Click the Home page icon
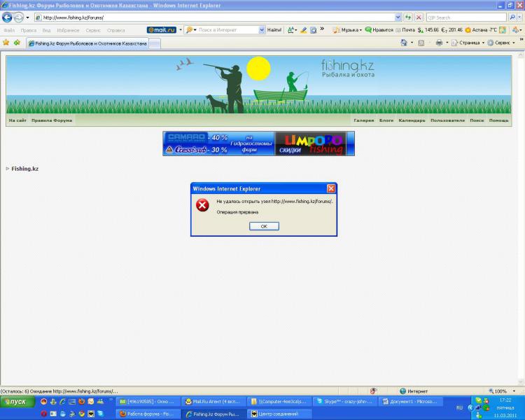Image resolution: width=525 pixels, height=420 pixels. pyautogui.click(x=404, y=43)
